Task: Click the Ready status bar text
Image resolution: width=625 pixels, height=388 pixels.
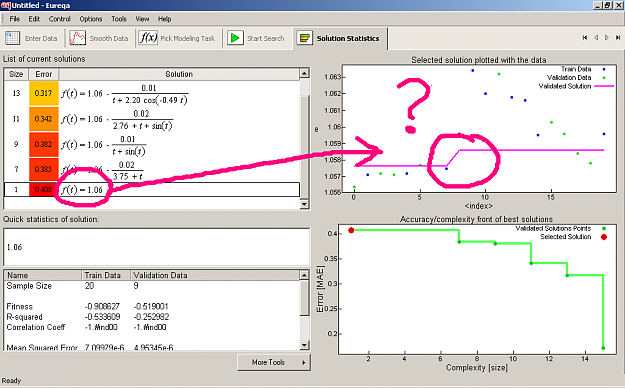Action: (x=11, y=380)
